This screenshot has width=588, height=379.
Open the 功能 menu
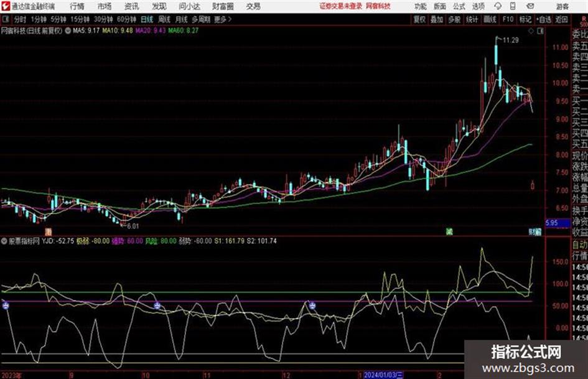(x=421, y=6)
